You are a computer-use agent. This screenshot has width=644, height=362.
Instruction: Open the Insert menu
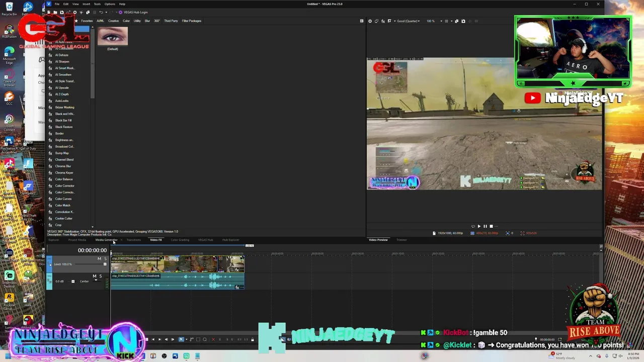click(x=87, y=4)
